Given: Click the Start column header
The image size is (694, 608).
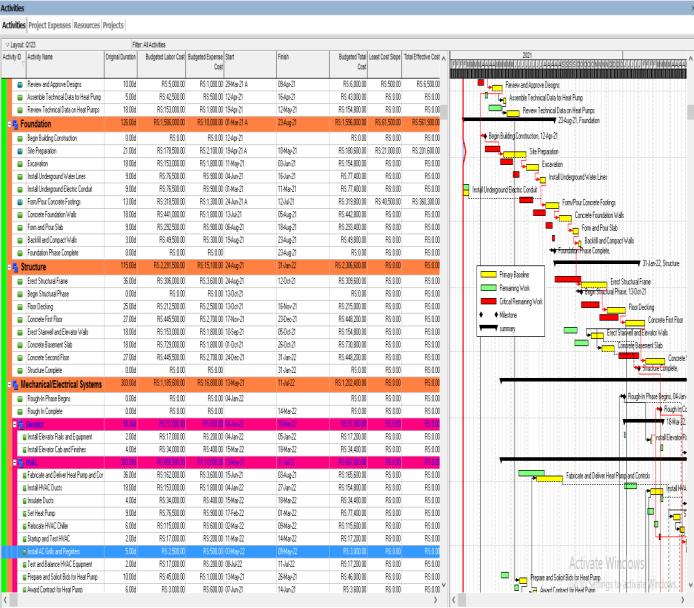Looking at the screenshot, I should point(250,64).
